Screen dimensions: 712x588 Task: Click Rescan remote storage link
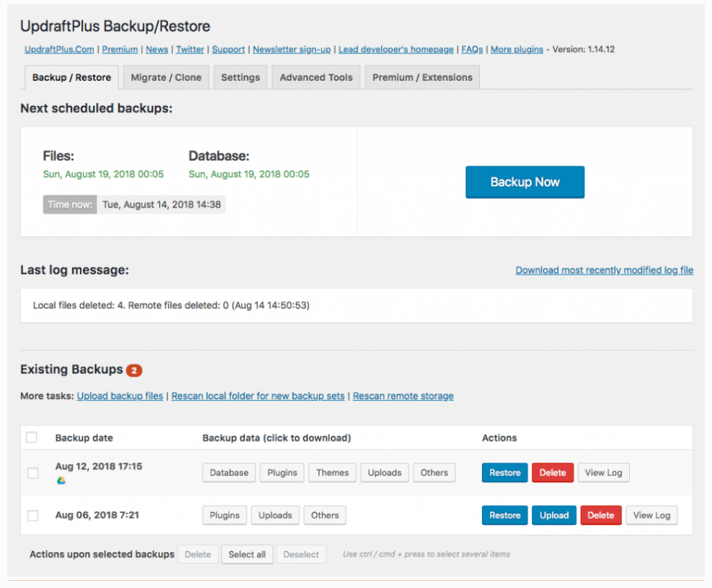click(404, 396)
